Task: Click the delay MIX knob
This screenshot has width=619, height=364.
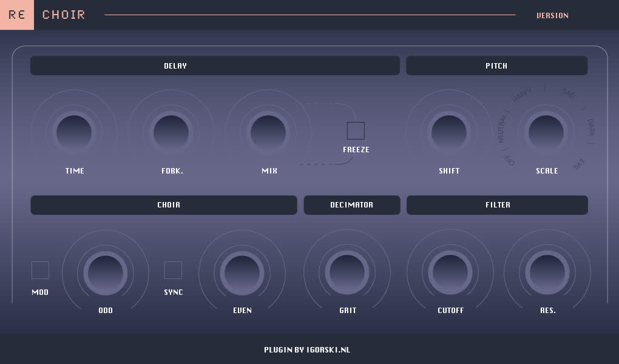Action: [268, 133]
